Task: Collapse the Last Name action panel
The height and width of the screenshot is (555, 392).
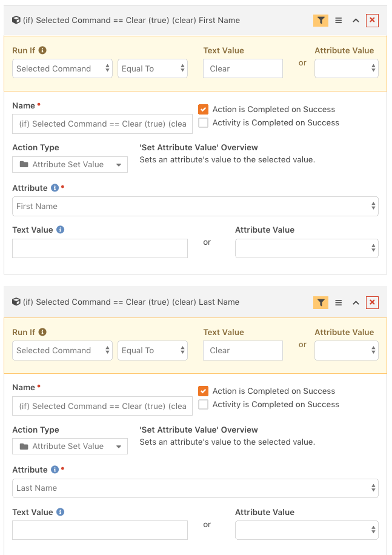Action: (x=356, y=302)
